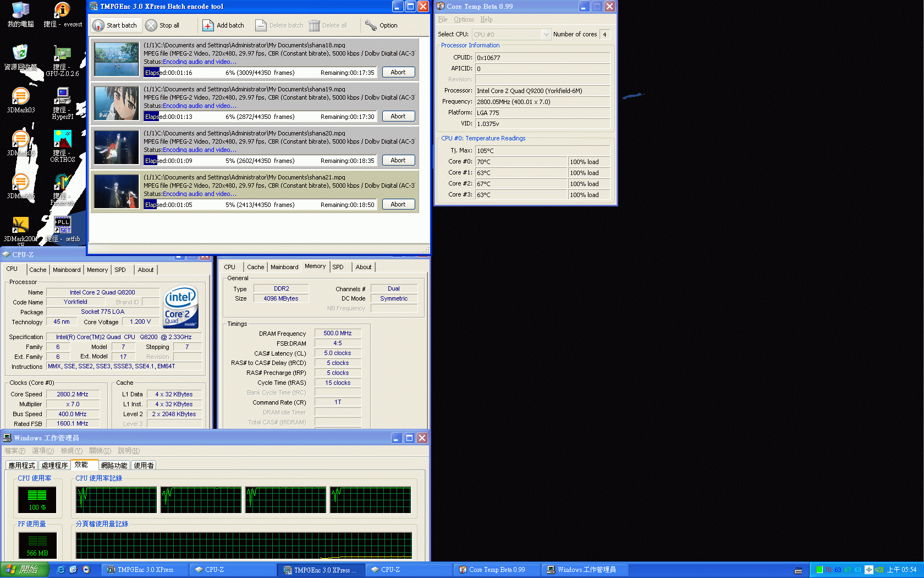Open Core Temp Help menu
This screenshot has height=578, width=924.
486,19
